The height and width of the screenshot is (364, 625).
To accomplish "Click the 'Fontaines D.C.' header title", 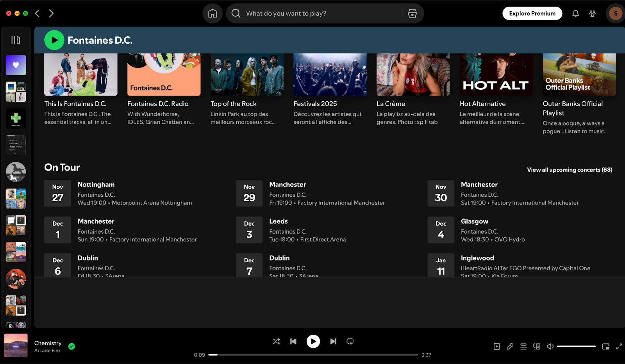I will click(100, 40).
